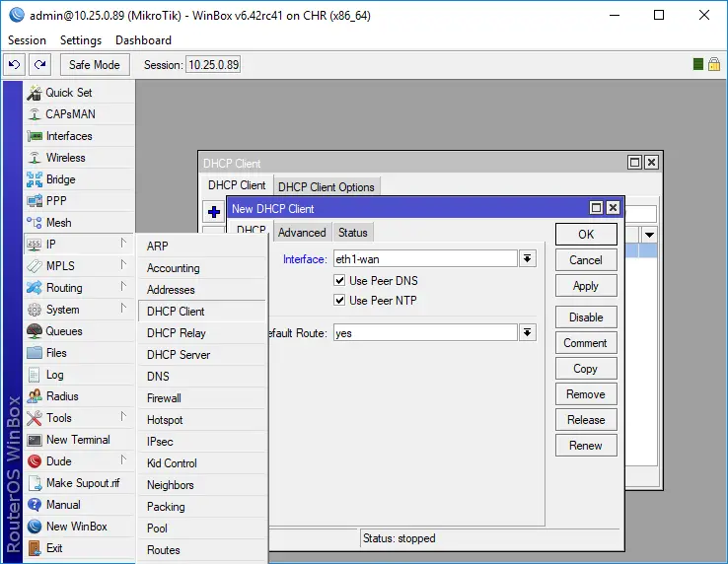Expand the System submenu

coord(79,310)
